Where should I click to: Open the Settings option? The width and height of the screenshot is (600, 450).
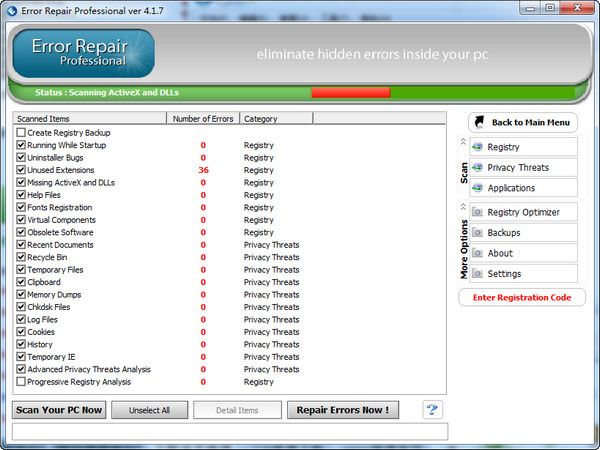(x=523, y=274)
